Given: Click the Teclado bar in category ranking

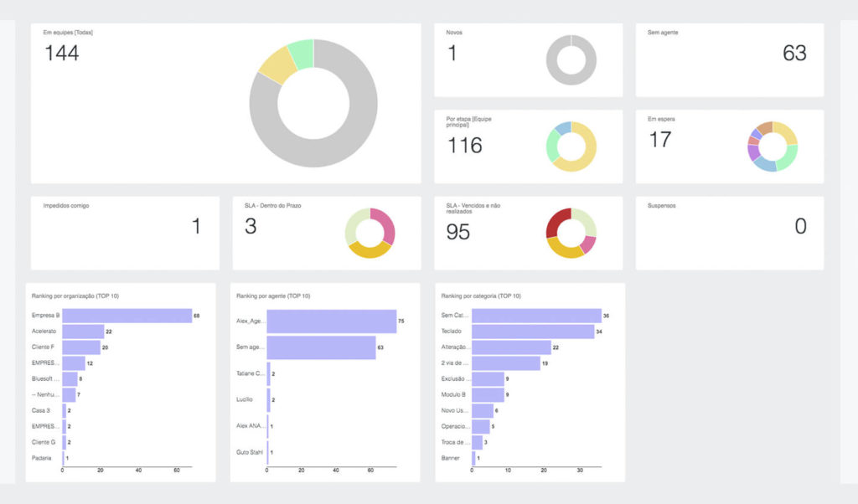Looking at the screenshot, I should (x=532, y=332).
